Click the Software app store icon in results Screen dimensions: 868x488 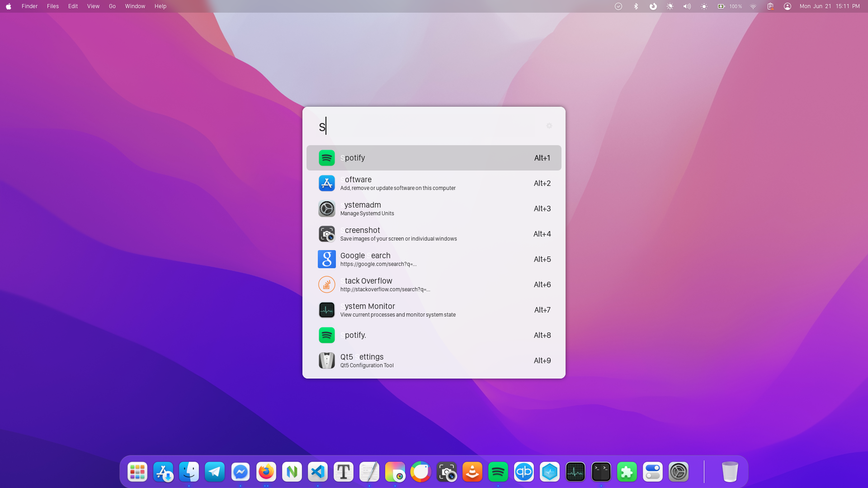coord(326,183)
